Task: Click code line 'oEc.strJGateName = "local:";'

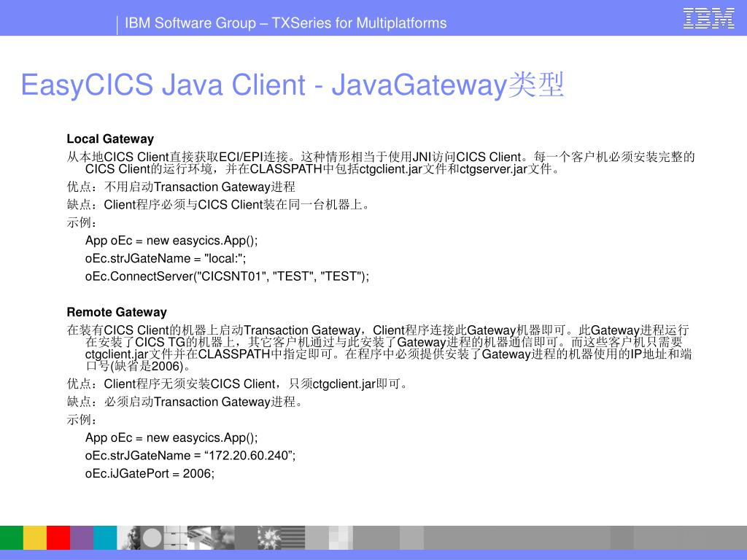Action: point(166,258)
